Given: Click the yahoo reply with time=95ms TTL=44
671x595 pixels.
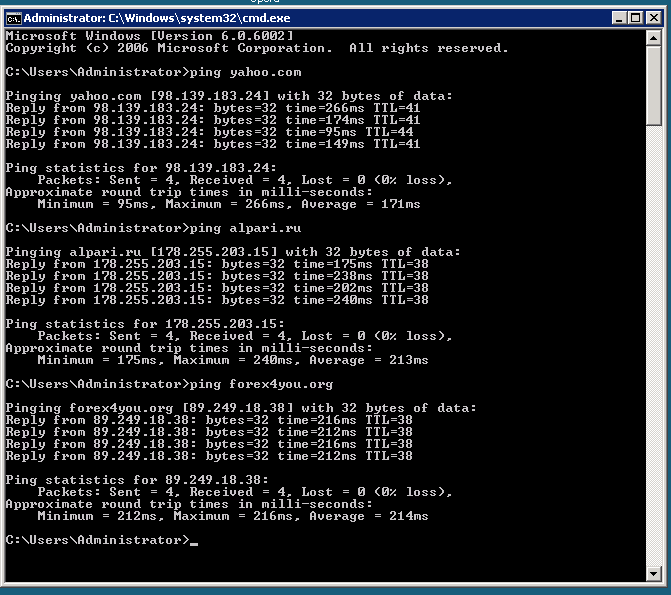Looking at the screenshot, I should pyautogui.click(x=209, y=132).
